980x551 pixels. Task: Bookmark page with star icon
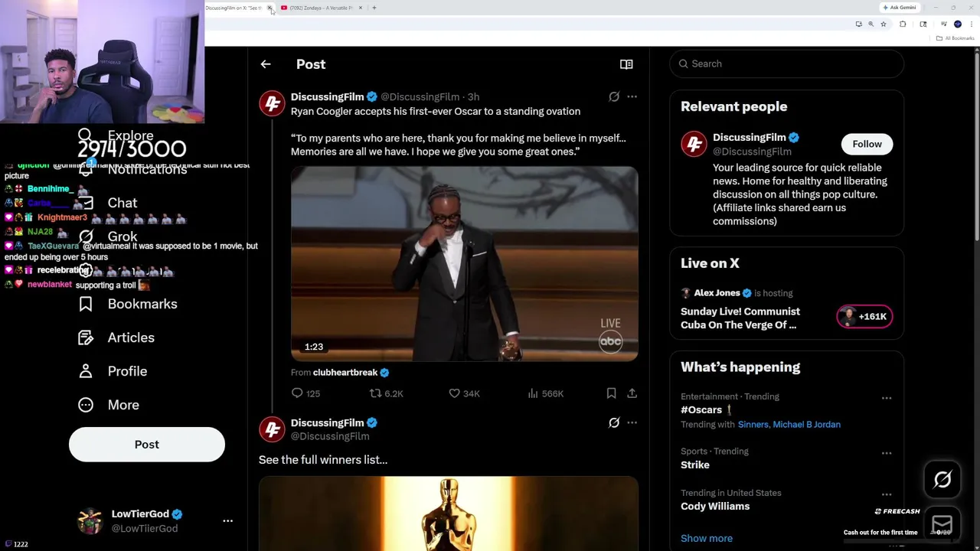(883, 24)
